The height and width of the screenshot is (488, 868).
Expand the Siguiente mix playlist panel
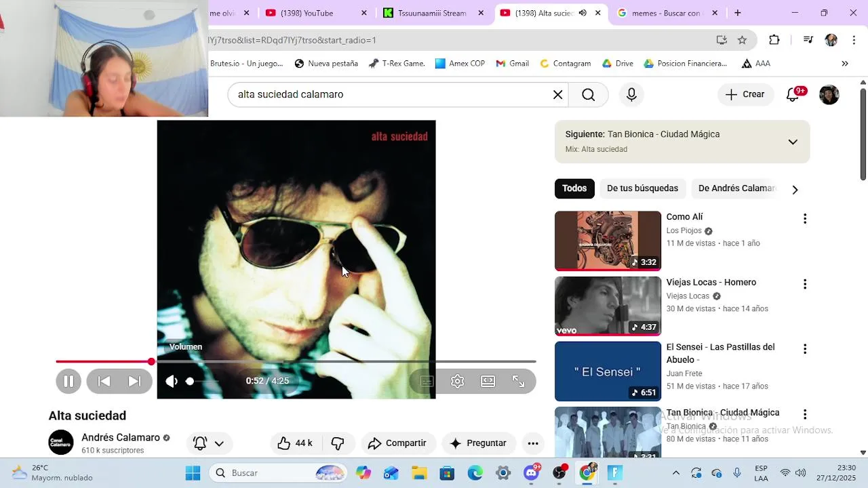pos(793,142)
